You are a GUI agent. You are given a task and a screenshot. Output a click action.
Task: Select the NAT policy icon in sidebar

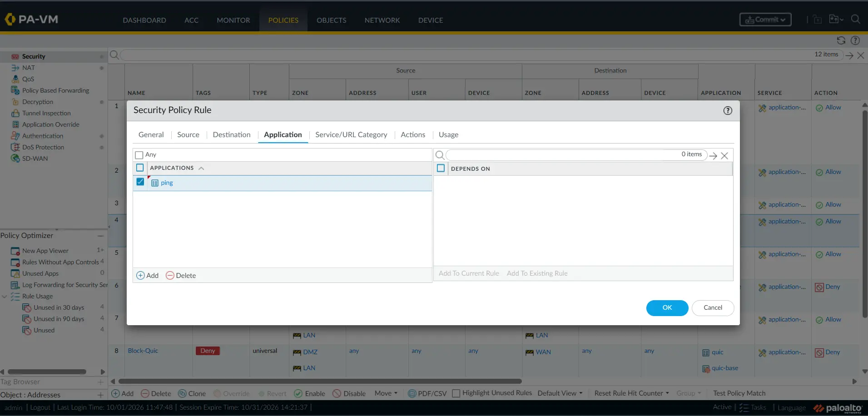pyautogui.click(x=15, y=68)
